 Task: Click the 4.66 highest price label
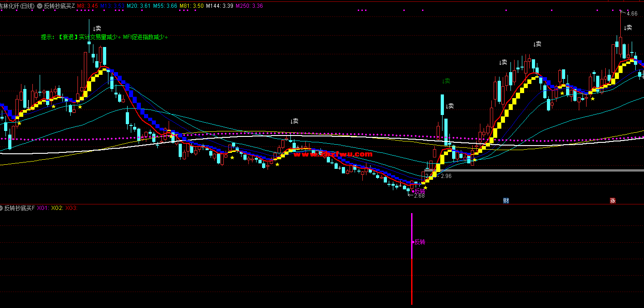click(632, 14)
